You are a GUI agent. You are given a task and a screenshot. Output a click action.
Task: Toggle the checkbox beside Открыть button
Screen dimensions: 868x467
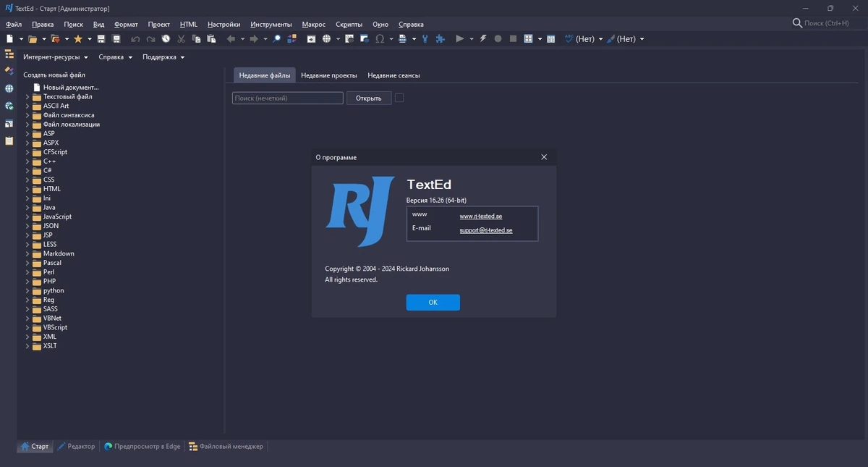coord(399,98)
